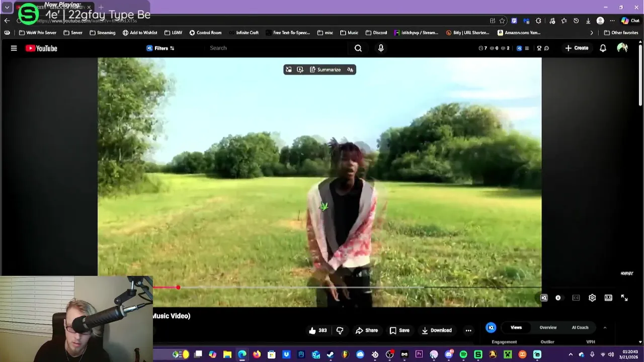This screenshot has height=362, width=644.
Task: Select the Overview tab in vidIQ panel
Action: coord(548,327)
